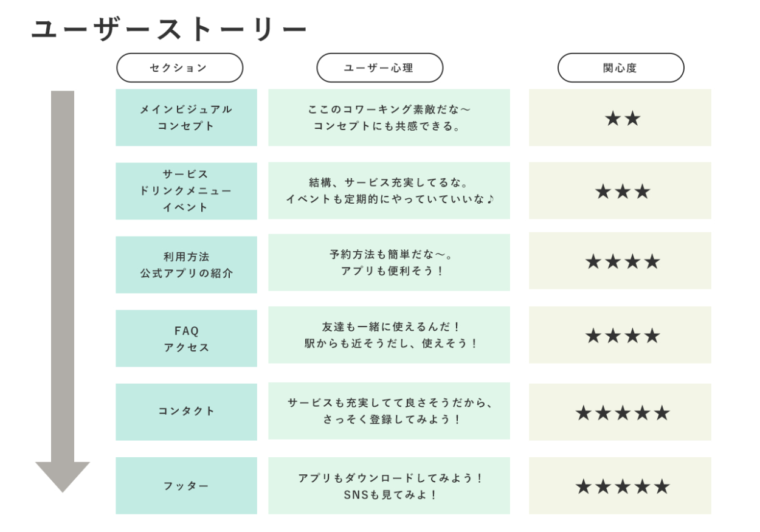Image resolution: width=760 pixels, height=532 pixels.
Task: Select the コンタクト section box
Action: point(186,412)
